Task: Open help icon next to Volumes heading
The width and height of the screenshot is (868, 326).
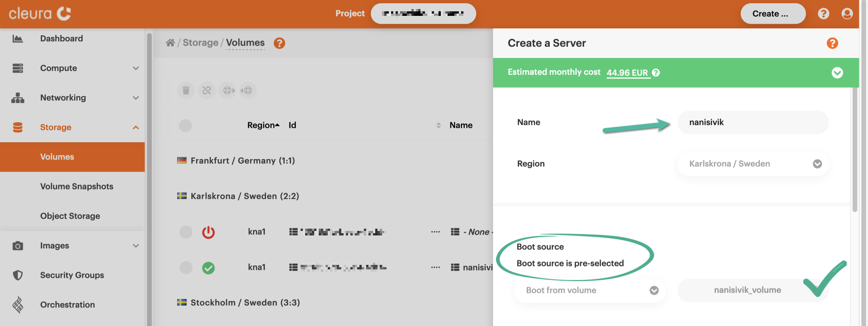Action: tap(279, 43)
